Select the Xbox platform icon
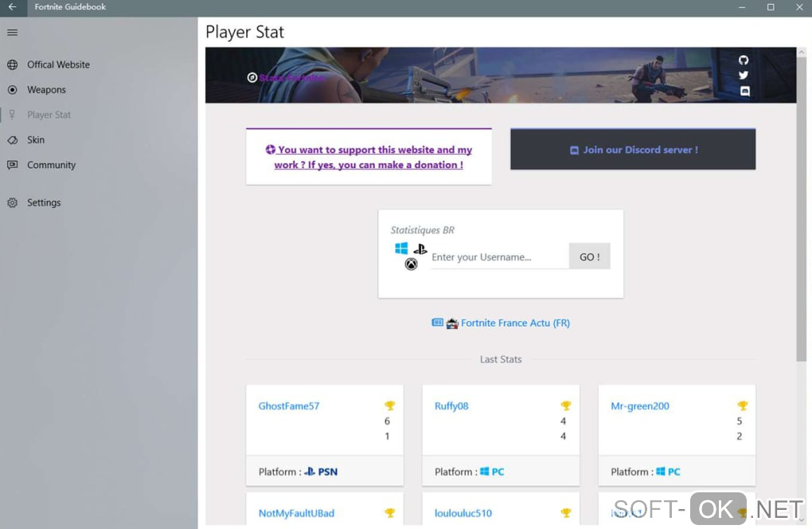 412,264
